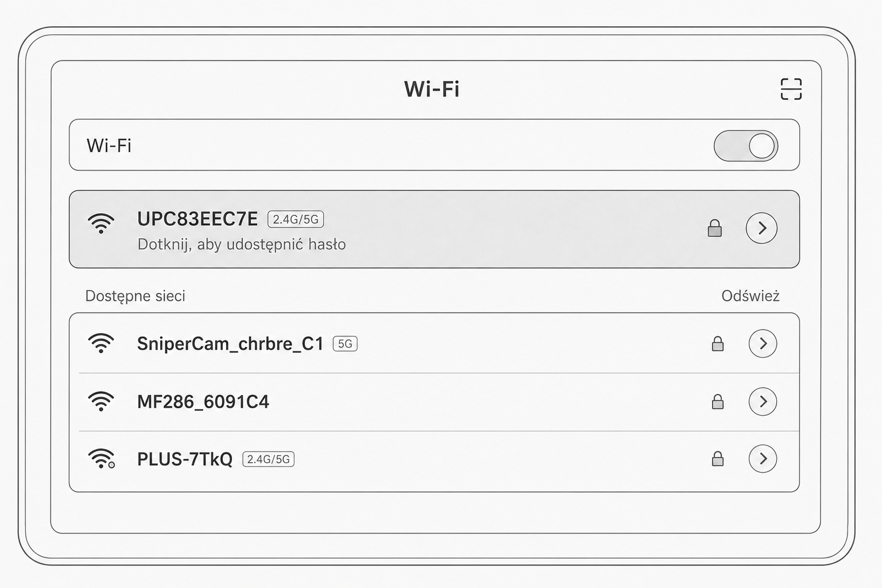Open details chevron for PLUS-7TkQ
Image resolution: width=882 pixels, height=588 pixels.
[763, 458]
